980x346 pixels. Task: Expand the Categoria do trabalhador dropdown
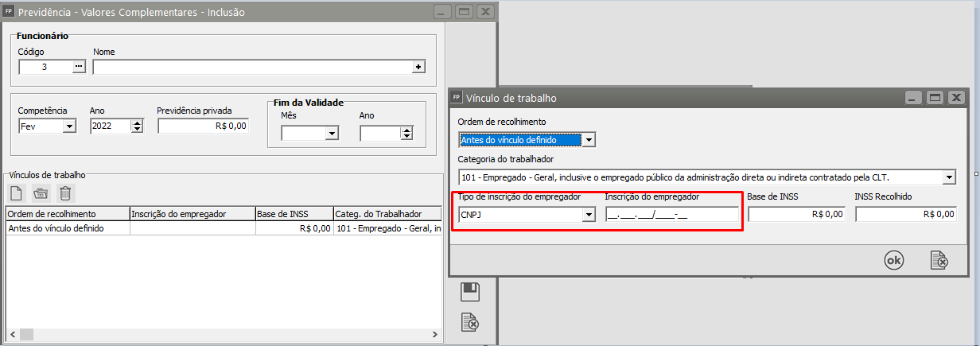[949, 177]
